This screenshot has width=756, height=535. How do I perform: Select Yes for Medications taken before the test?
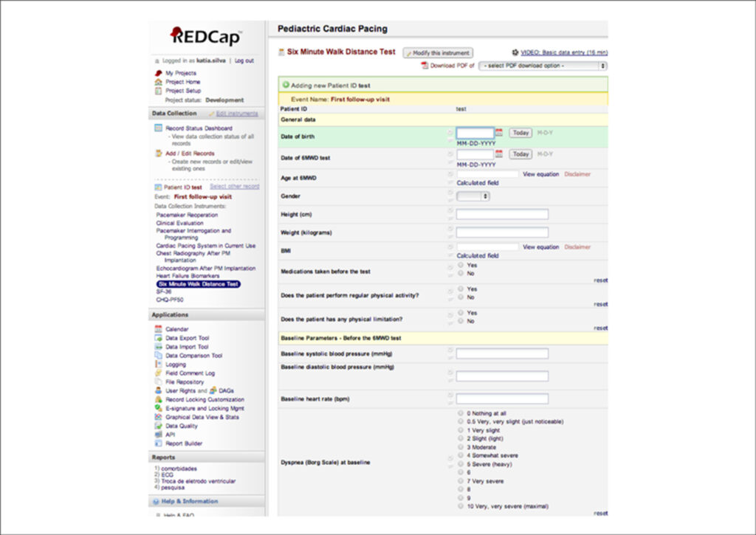[461, 265]
